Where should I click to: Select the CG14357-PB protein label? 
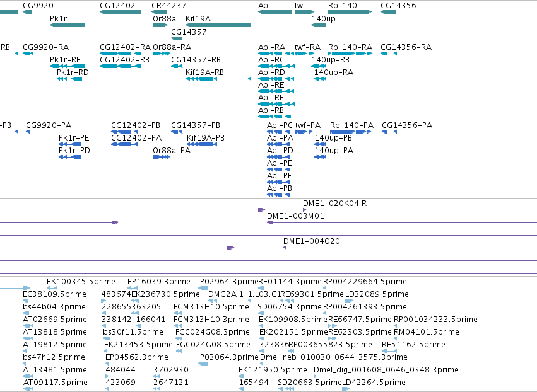click(x=196, y=125)
